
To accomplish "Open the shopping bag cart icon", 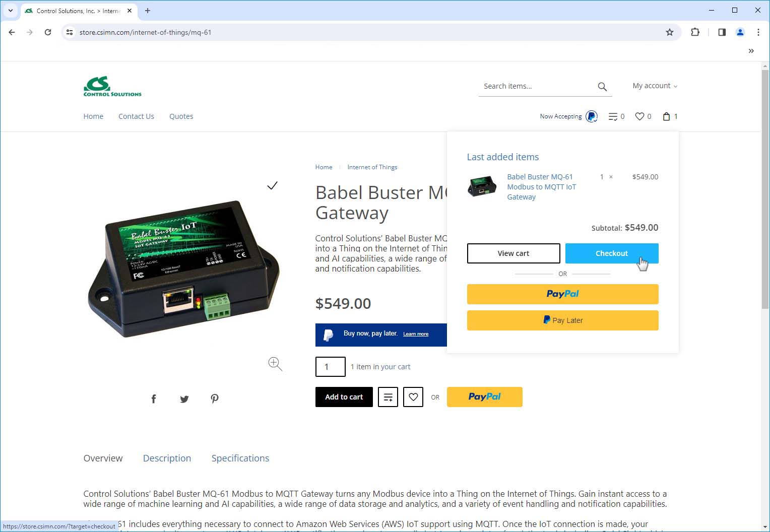I will point(667,116).
